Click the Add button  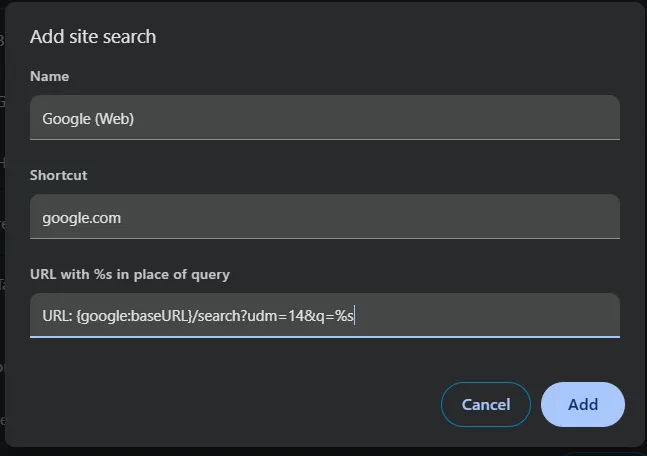pos(583,404)
